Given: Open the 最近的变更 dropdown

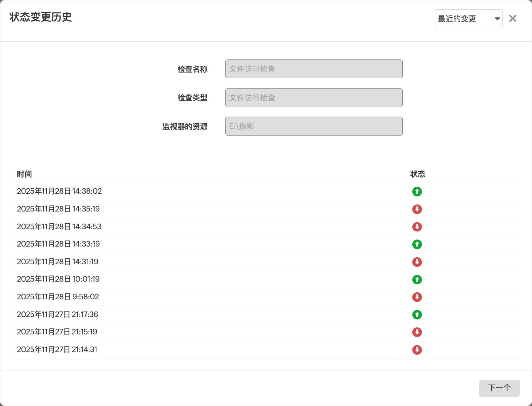Looking at the screenshot, I should click(x=468, y=19).
